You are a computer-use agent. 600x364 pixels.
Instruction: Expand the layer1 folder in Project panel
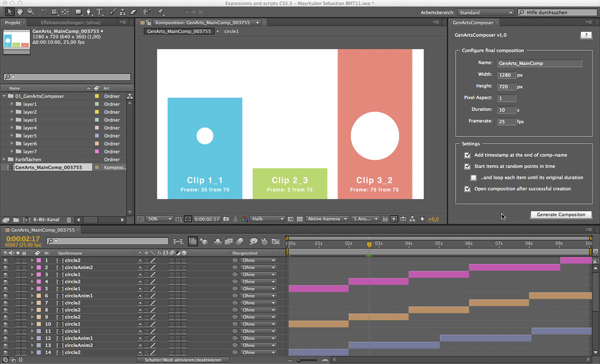point(12,104)
